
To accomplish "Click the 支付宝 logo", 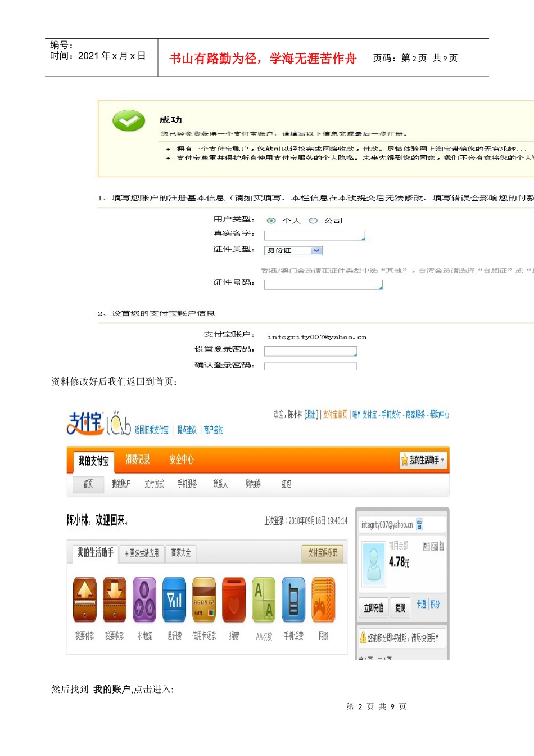I will point(85,423).
